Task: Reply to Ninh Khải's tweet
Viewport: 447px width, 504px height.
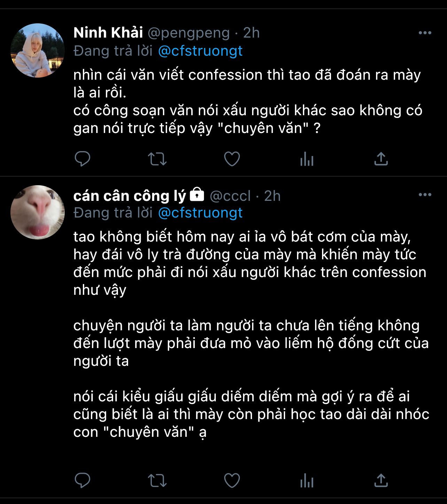Action: (x=83, y=159)
